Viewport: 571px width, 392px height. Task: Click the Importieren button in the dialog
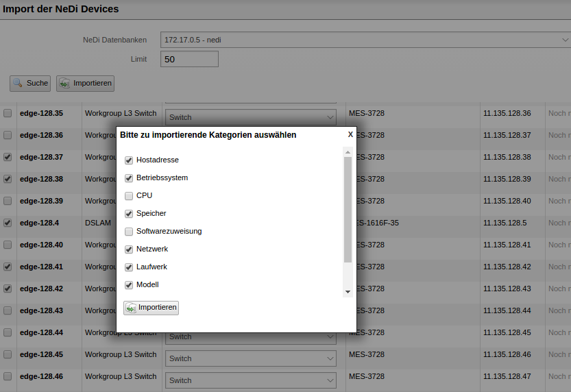click(x=151, y=308)
